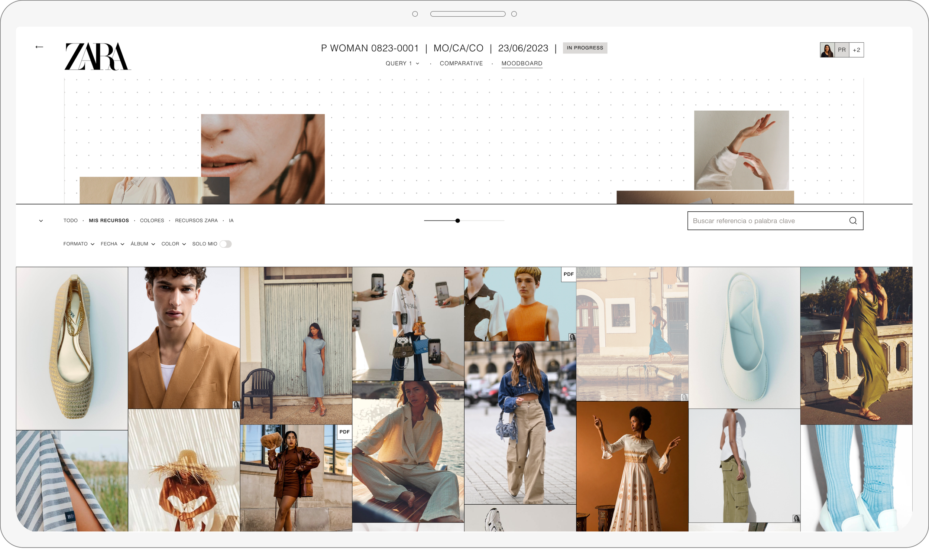The height and width of the screenshot is (560, 929).
Task: Click owner avatar on tan blazer photo
Action: pos(236,405)
